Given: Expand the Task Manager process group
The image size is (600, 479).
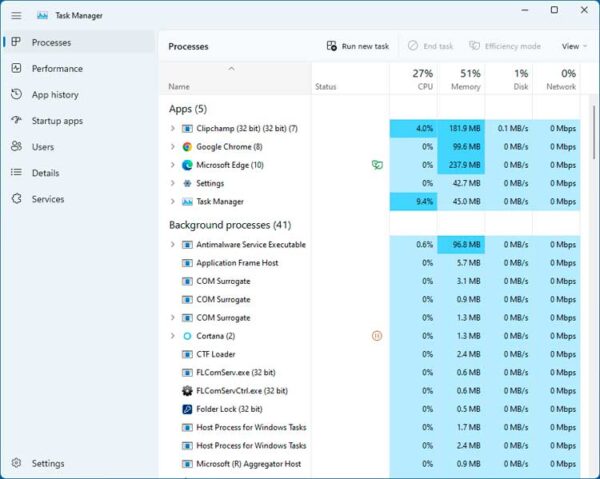Looking at the screenshot, I should point(173,202).
